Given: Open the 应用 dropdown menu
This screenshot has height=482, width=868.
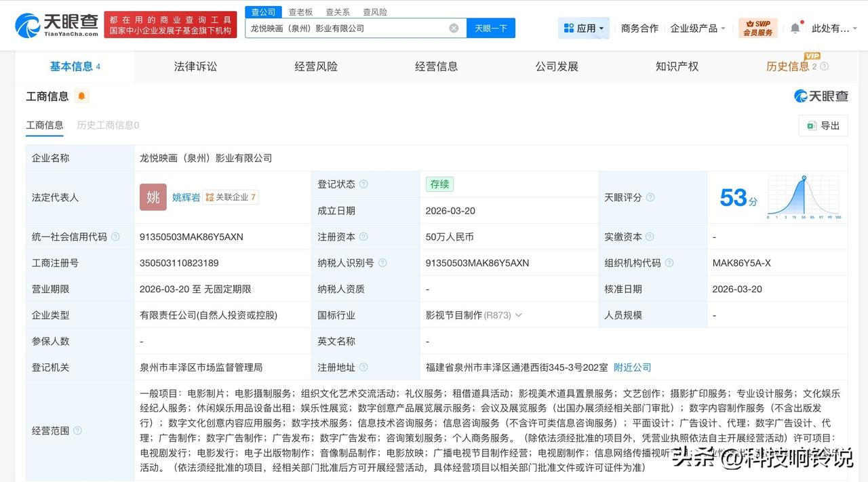Looking at the screenshot, I should click(x=583, y=27).
